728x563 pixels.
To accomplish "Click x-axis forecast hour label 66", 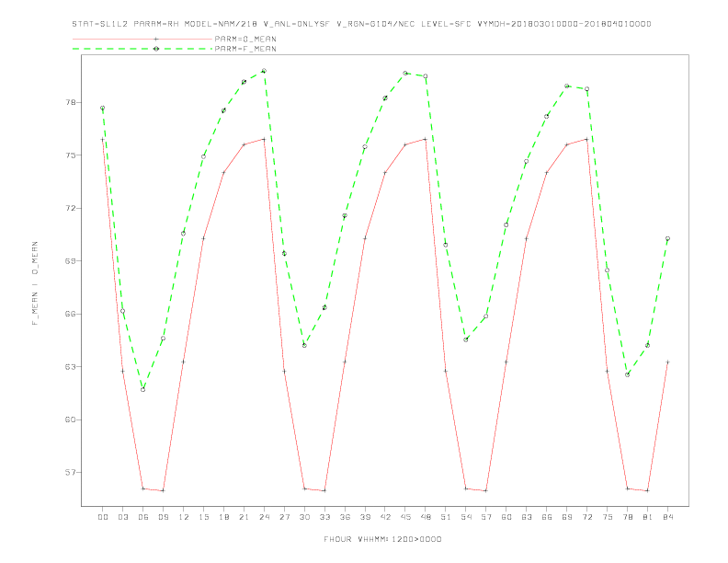I will pos(547,517).
